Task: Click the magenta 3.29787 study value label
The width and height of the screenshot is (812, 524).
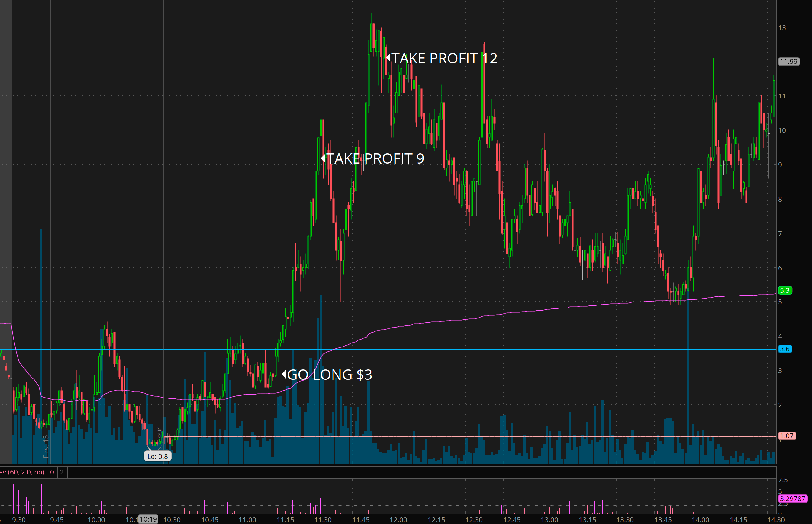Action: 793,498
